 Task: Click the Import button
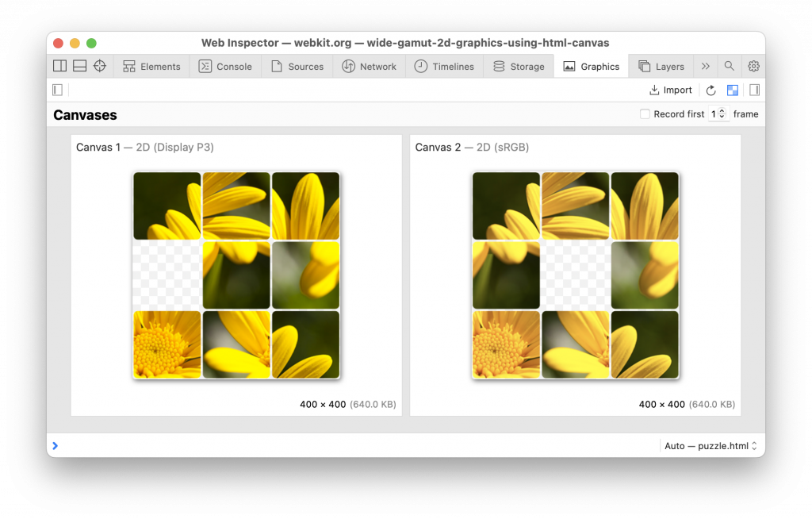[671, 90]
